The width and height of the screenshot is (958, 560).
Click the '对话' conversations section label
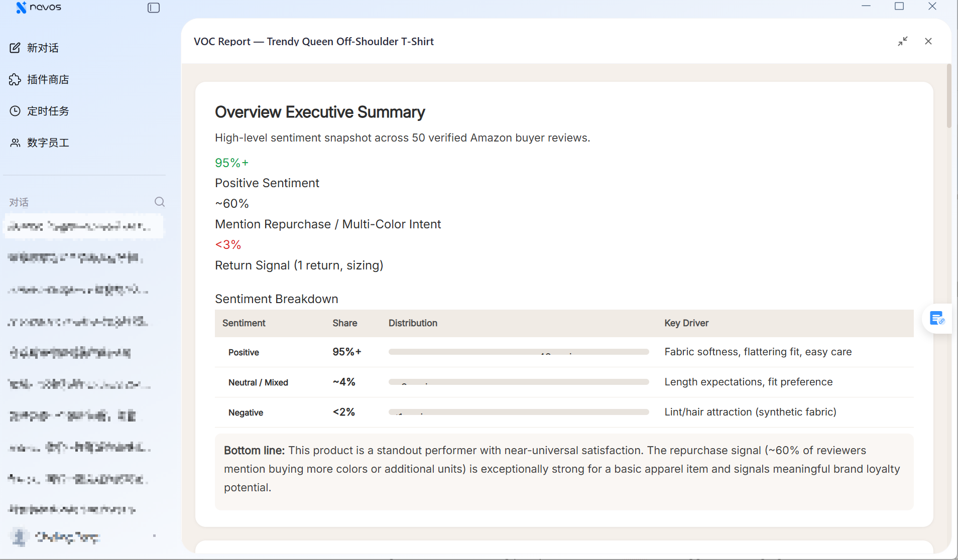[19, 202]
